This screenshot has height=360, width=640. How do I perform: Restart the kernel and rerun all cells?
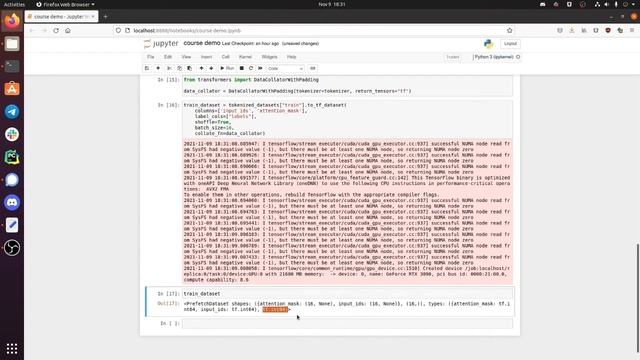click(260, 68)
